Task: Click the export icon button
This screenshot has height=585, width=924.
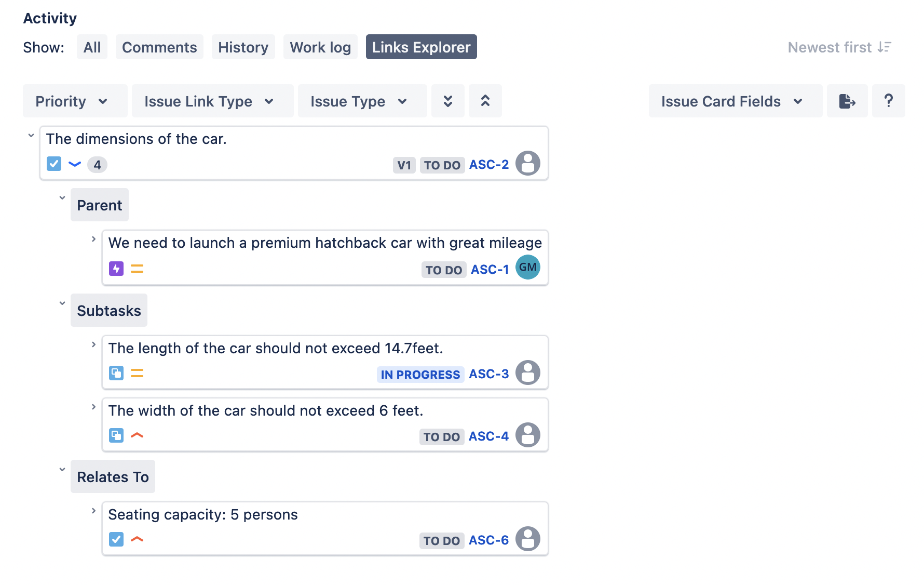Action: (847, 101)
